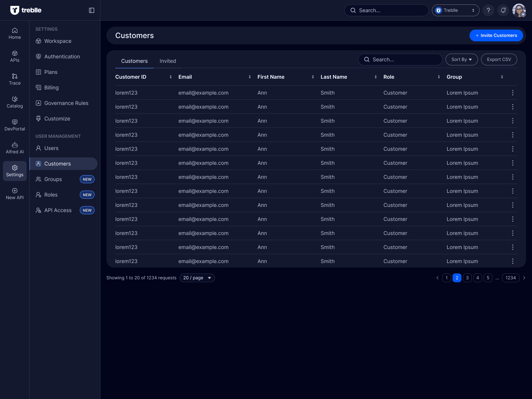
Task: Toggle sort on Last Name column
Action: coord(376,77)
